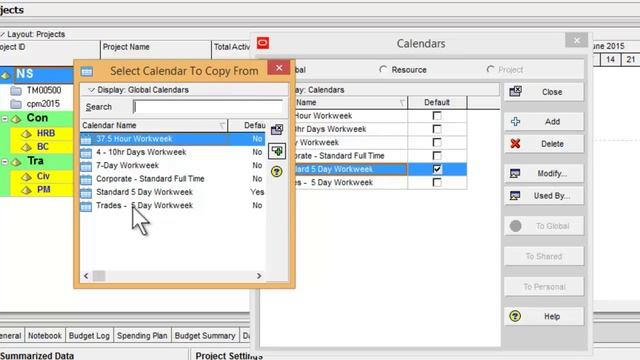Select Trades - 5 Day Workweek in copy dialog
The image size is (640, 360).
tap(172, 205)
